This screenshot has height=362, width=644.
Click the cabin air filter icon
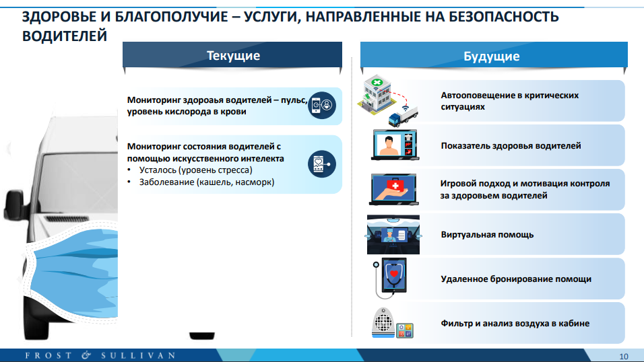tap(392, 322)
